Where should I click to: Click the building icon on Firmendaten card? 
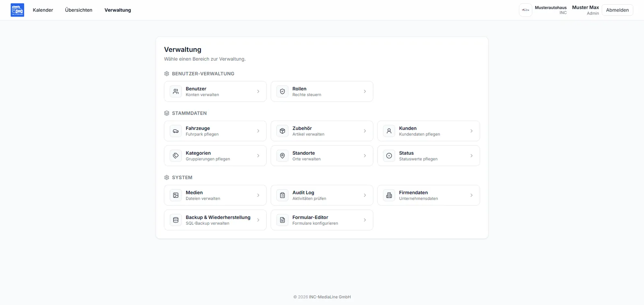[389, 195]
